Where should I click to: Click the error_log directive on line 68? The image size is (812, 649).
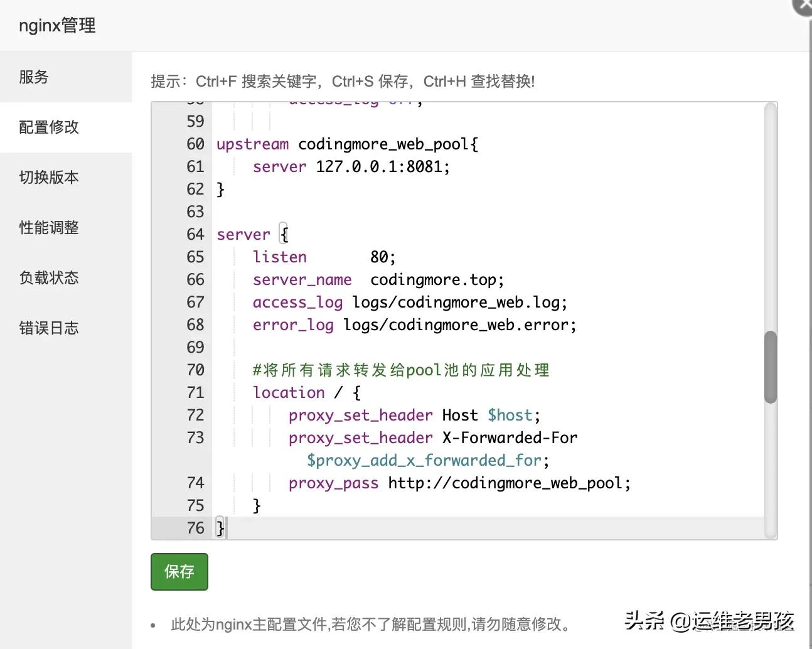pyautogui.click(x=414, y=324)
